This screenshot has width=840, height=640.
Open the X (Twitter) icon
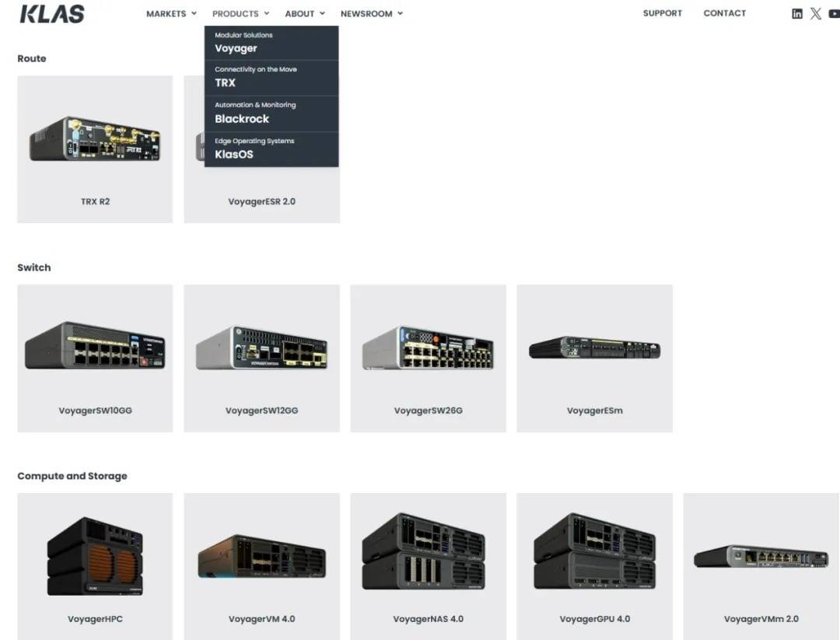pos(815,13)
